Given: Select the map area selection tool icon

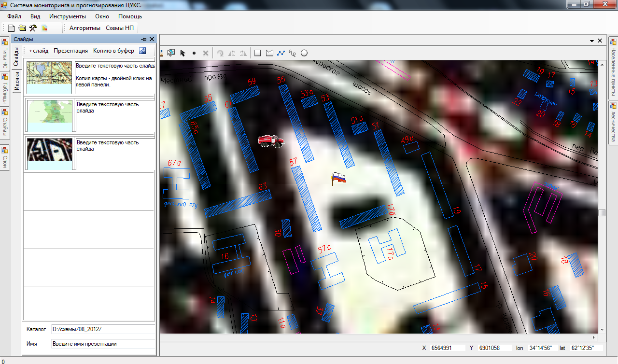Looking at the screenshot, I should pos(171,53).
